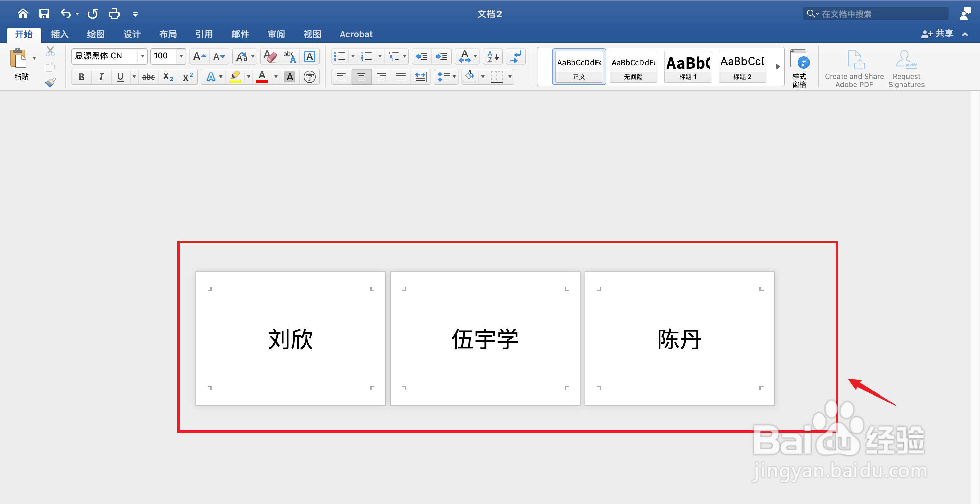Open font color dropdown arrow
Screen dimensions: 980x504
click(276, 77)
